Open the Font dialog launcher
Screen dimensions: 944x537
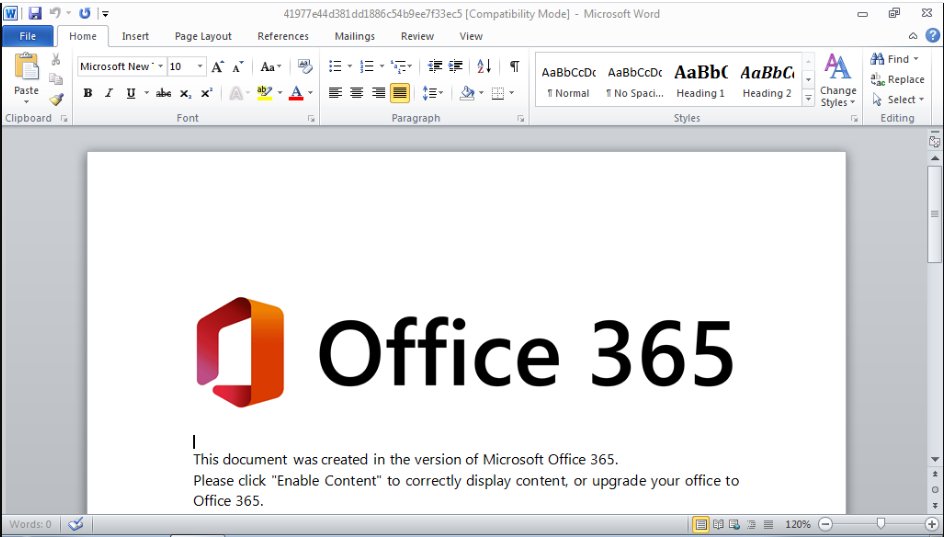click(311, 119)
